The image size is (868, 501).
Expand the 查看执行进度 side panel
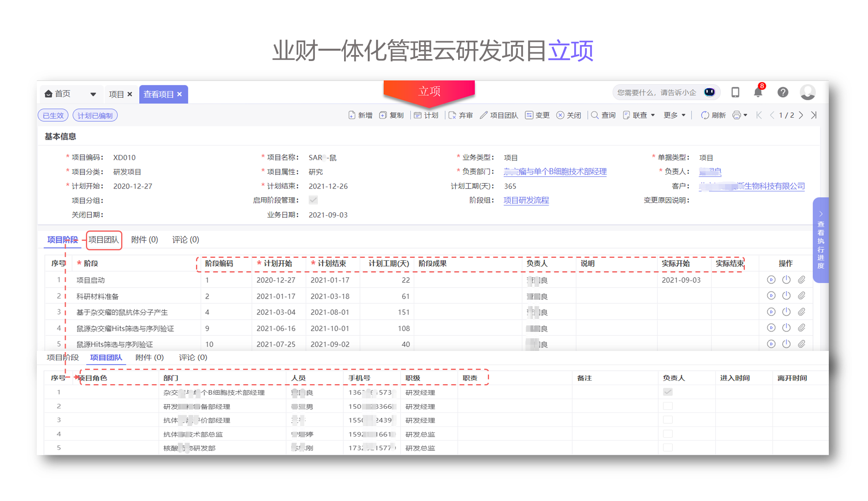[820, 240]
